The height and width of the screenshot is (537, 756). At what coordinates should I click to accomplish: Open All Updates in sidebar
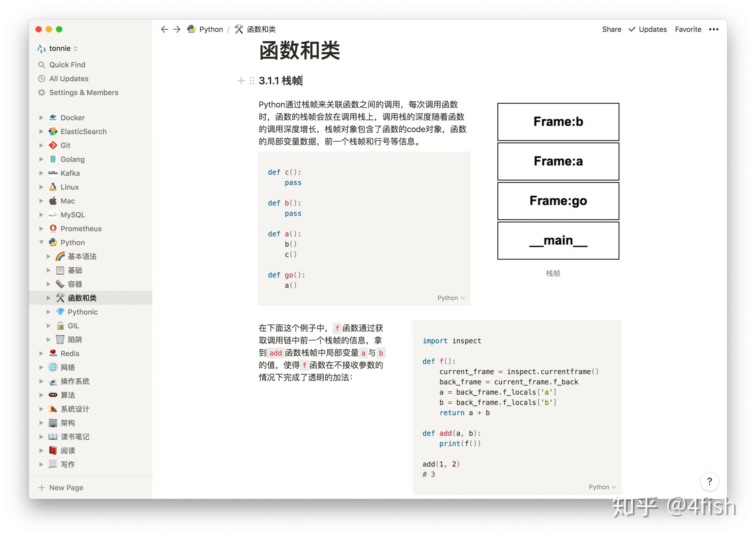click(91, 79)
